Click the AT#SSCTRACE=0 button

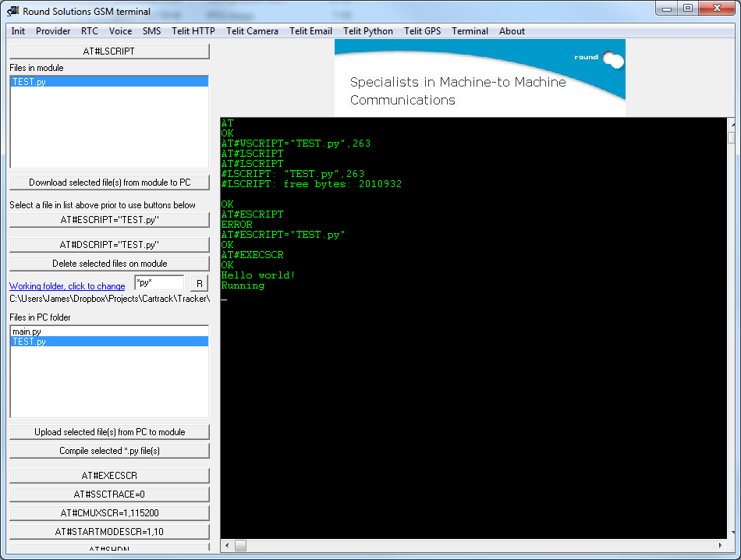click(109, 494)
